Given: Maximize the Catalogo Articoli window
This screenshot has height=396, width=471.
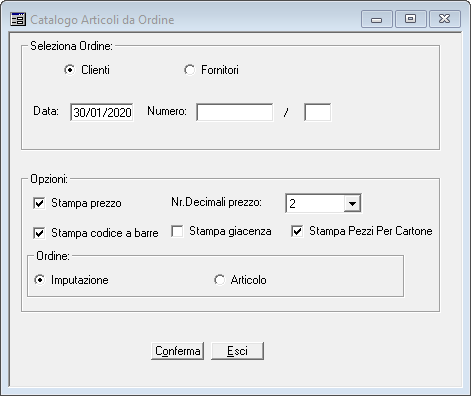Looking at the screenshot, I should 411,19.
